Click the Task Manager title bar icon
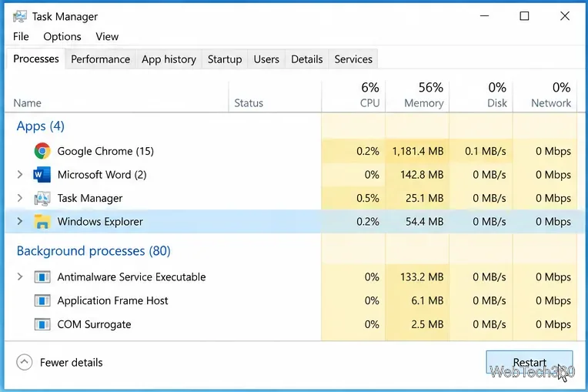This screenshot has width=588, height=392. pyautogui.click(x=19, y=16)
